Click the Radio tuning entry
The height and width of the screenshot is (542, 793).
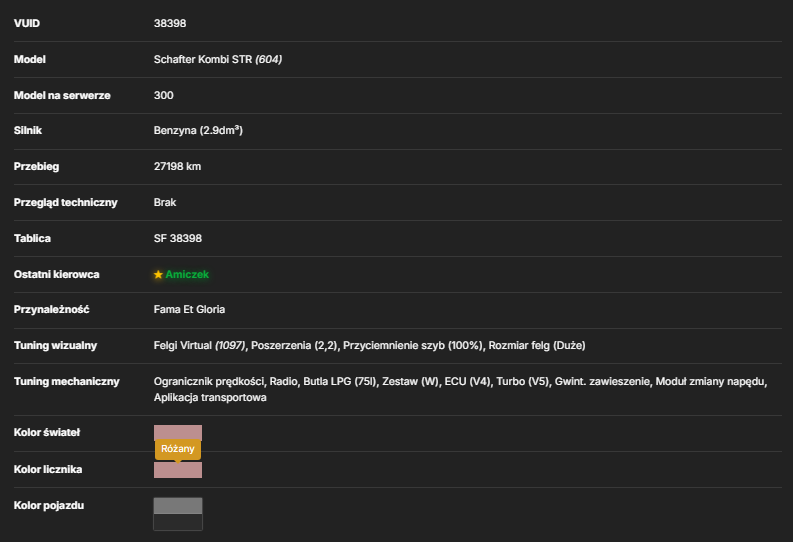(x=283, y=381)
